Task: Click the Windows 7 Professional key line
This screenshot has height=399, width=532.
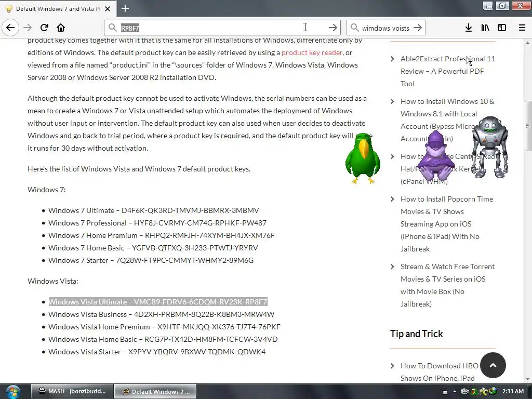Action: click(157, 223)
